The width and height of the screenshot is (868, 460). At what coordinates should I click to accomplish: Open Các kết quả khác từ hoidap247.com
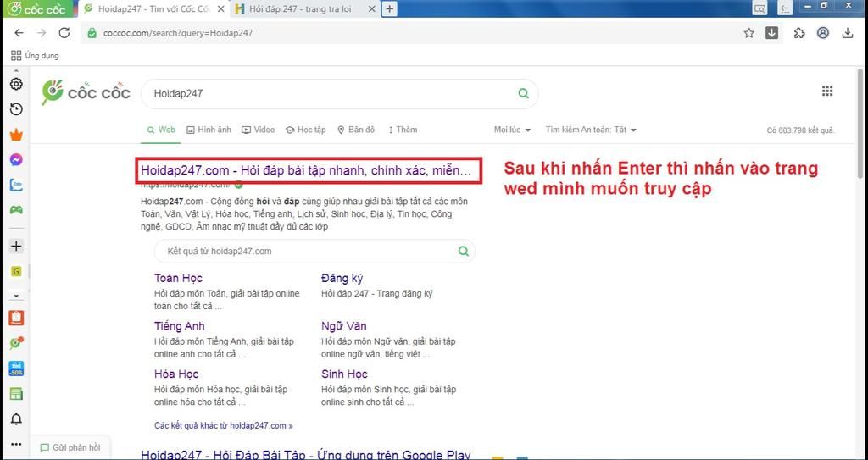[224, 425]
